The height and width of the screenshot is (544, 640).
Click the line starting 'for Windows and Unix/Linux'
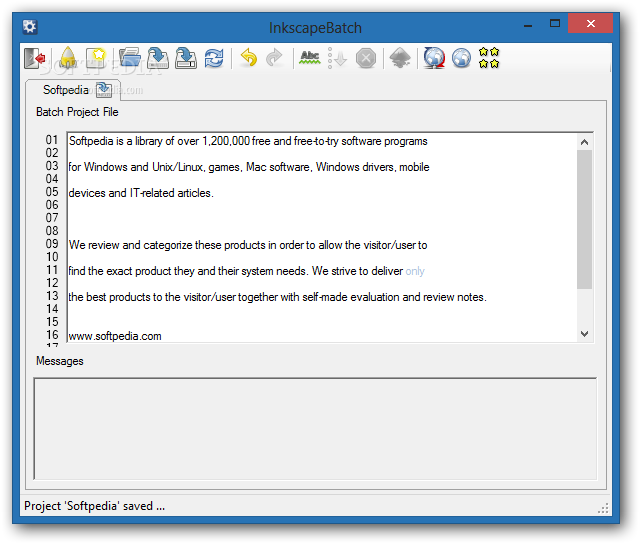coord(249,167)
